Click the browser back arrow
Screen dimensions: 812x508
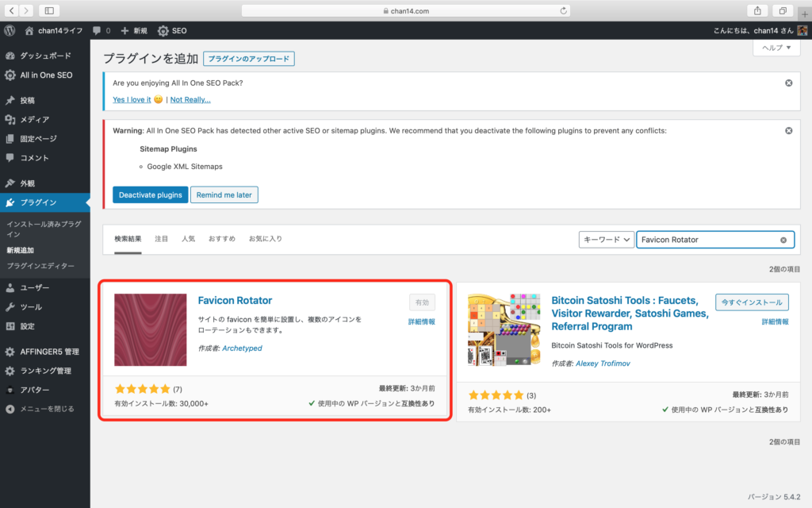click(11, 10)
